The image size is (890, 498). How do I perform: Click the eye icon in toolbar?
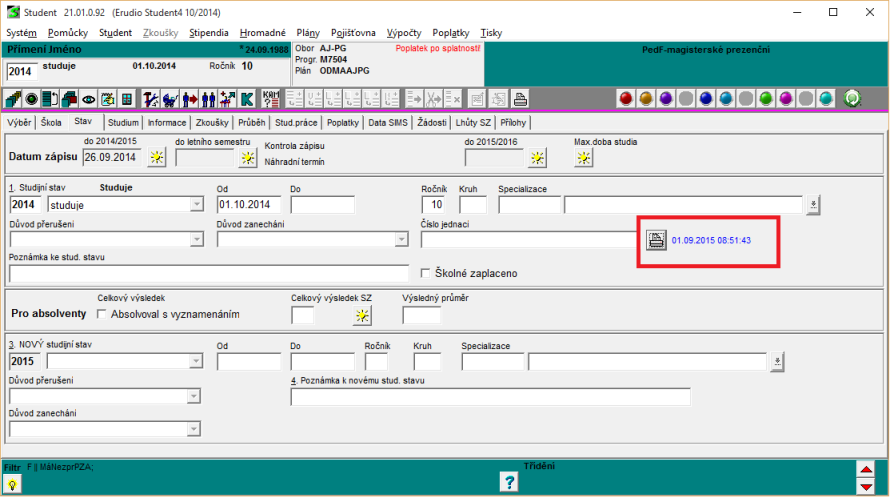(90, 98)
